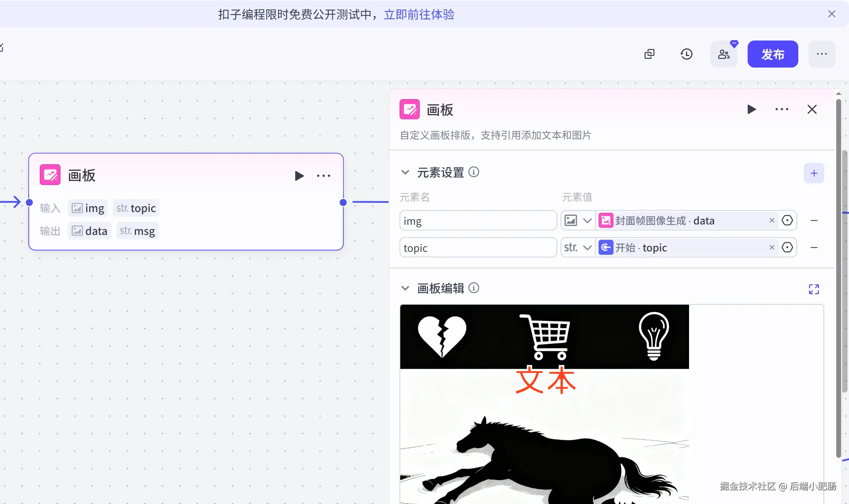This screenshot has height=504, width=849.
Task: Open the collaborators people icon
Action: click(724, 54)
